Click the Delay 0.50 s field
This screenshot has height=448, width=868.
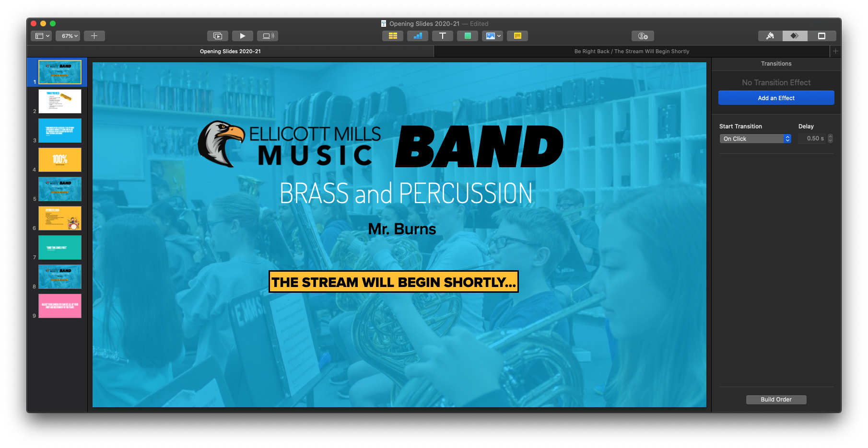click(812, 138)
